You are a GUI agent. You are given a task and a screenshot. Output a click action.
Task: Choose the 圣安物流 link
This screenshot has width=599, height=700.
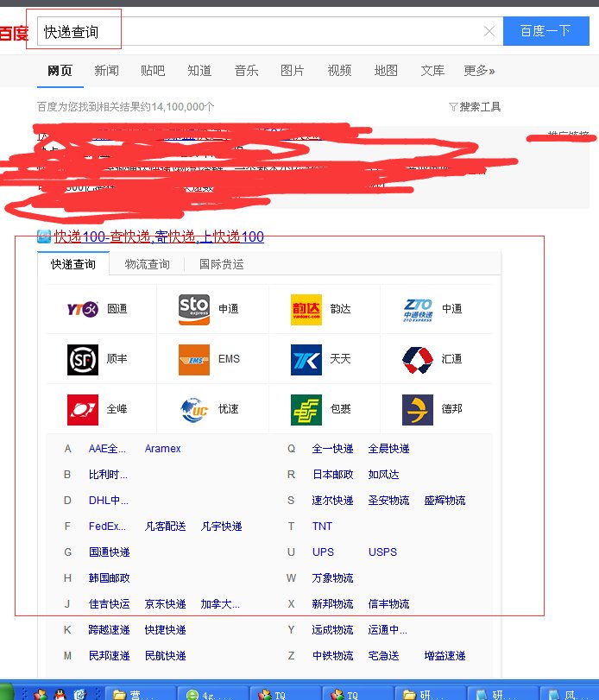pos(388,501)
